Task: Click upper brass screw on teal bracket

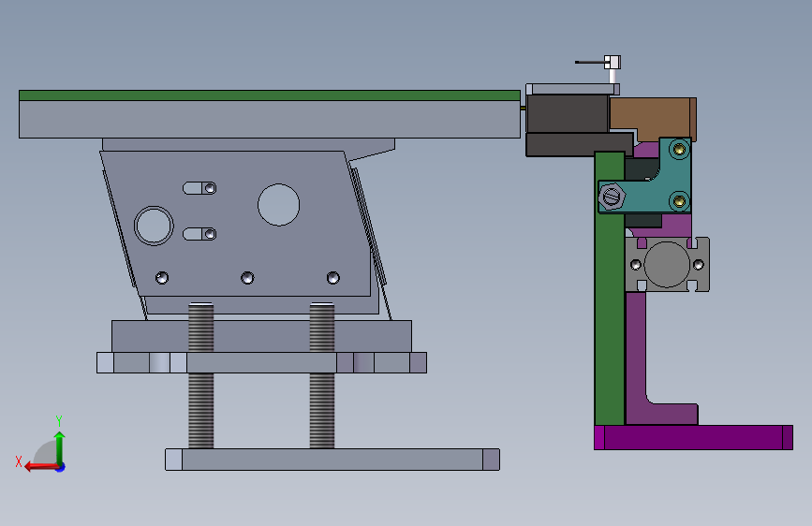Action: coord(679,150)
